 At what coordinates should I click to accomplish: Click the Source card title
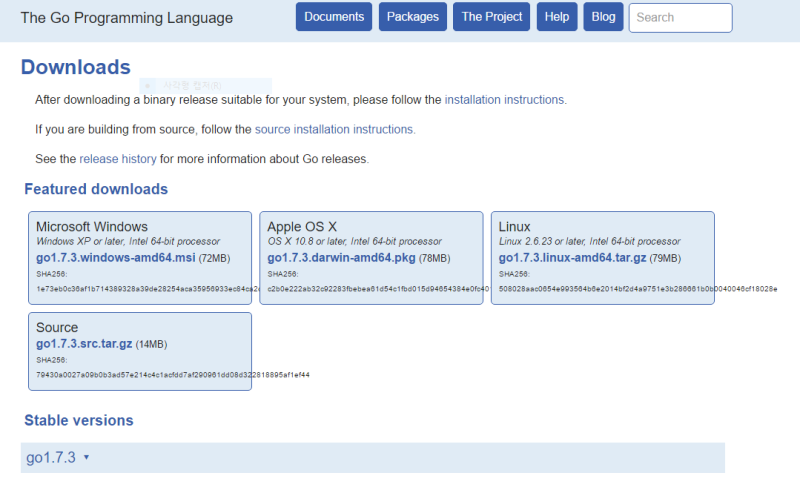[x=57, y=327]
